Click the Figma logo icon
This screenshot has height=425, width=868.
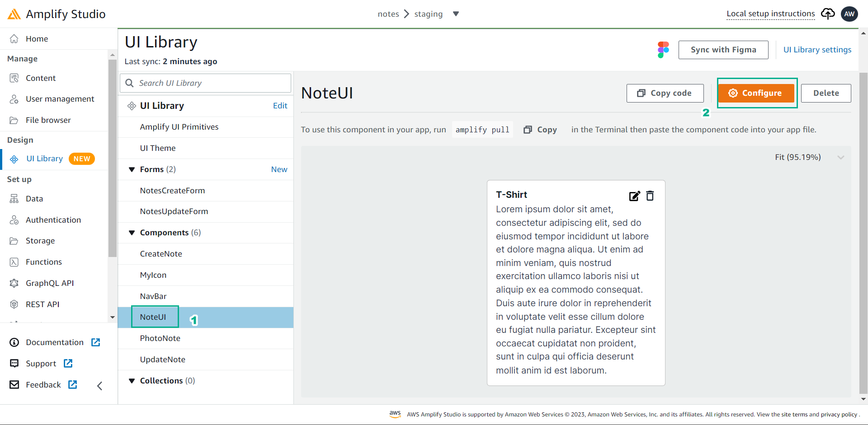pos(663,50)
